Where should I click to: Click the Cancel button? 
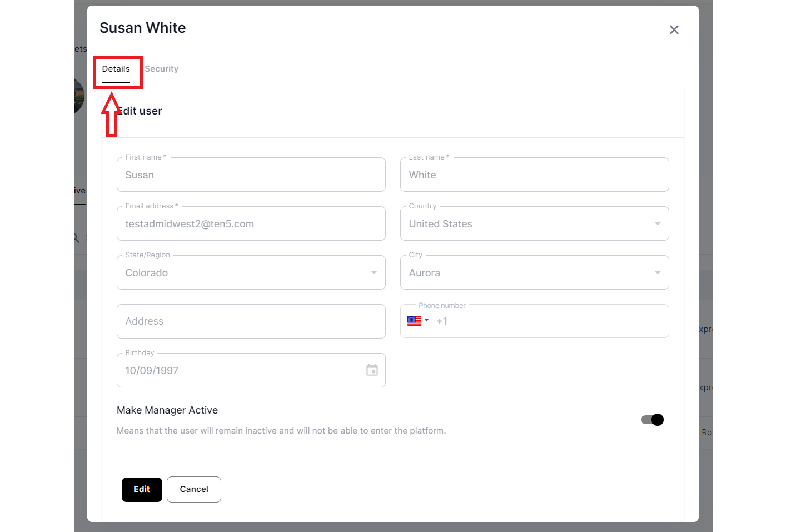click(193, 489)
